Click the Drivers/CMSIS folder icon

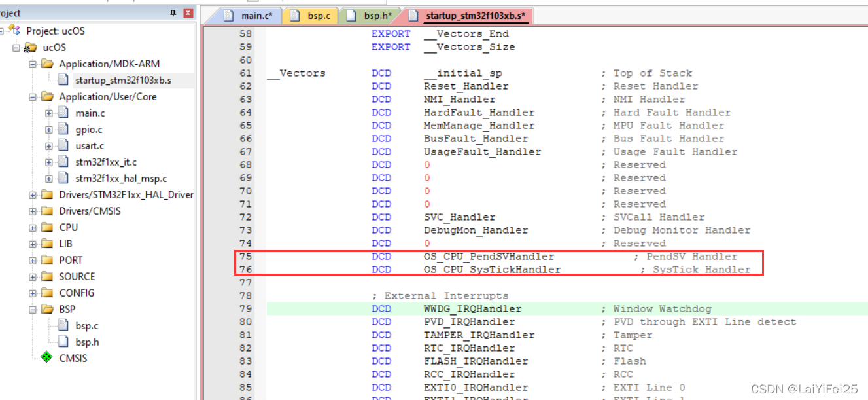pyautogui.click(x=47, y=211)
